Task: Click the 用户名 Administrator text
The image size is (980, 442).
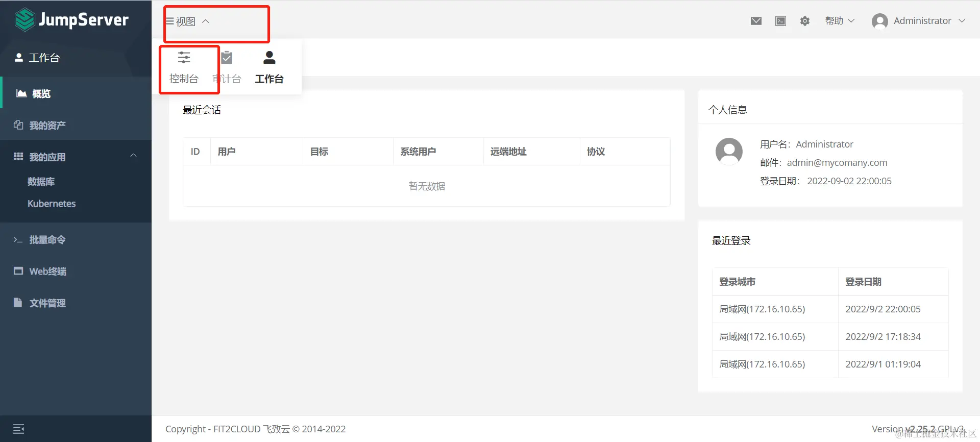Action: [x=806, y=144]
